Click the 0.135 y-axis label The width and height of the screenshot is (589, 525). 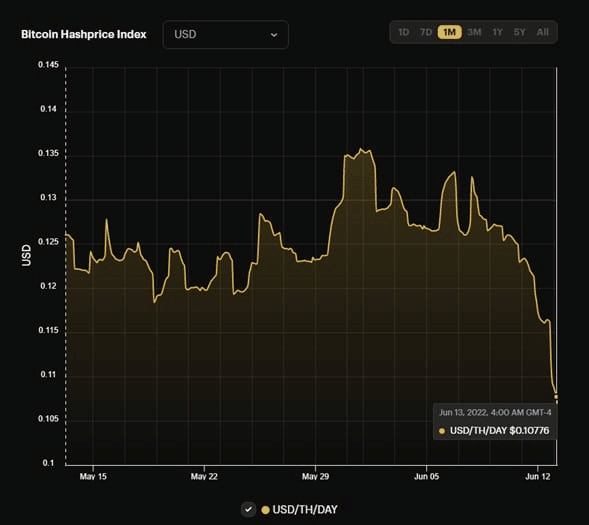(48, 154)
